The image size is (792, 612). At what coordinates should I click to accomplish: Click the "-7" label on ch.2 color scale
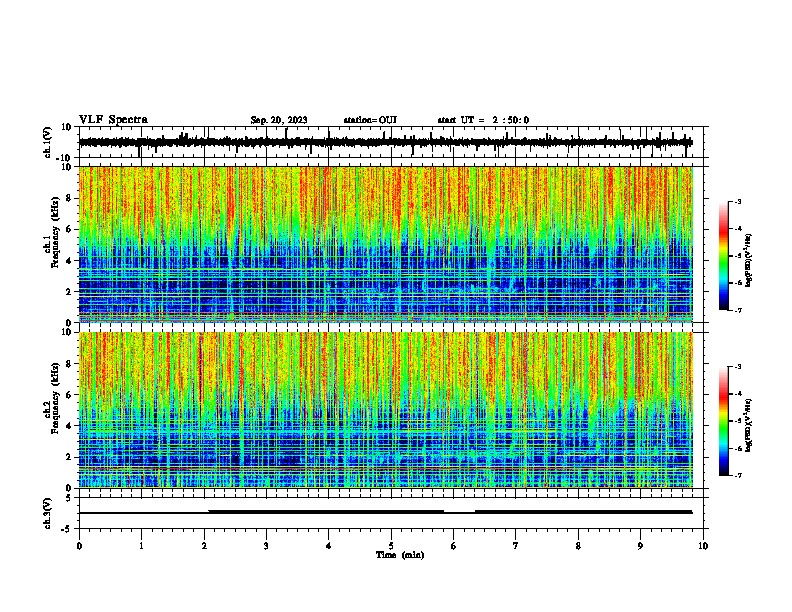tap(737, 475)
